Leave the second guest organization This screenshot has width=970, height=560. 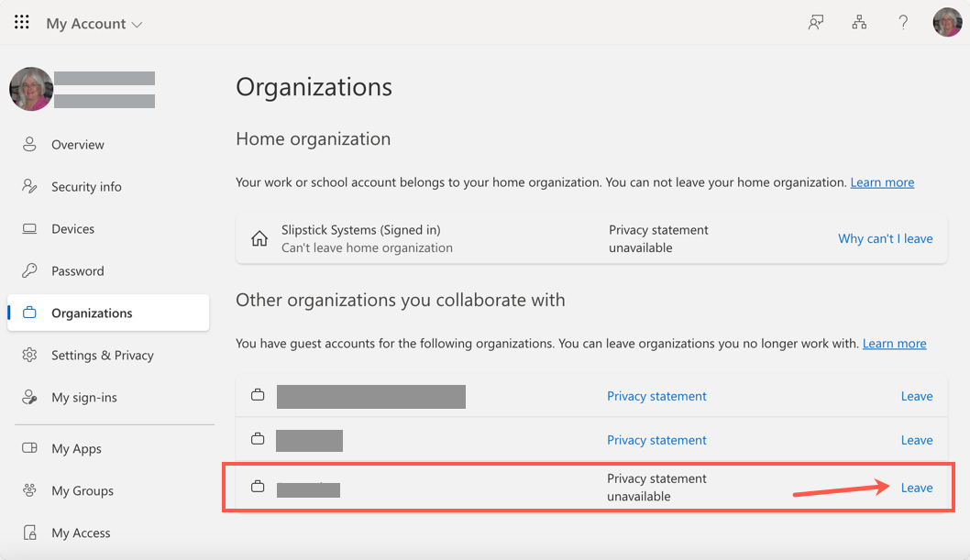[917, 440]
